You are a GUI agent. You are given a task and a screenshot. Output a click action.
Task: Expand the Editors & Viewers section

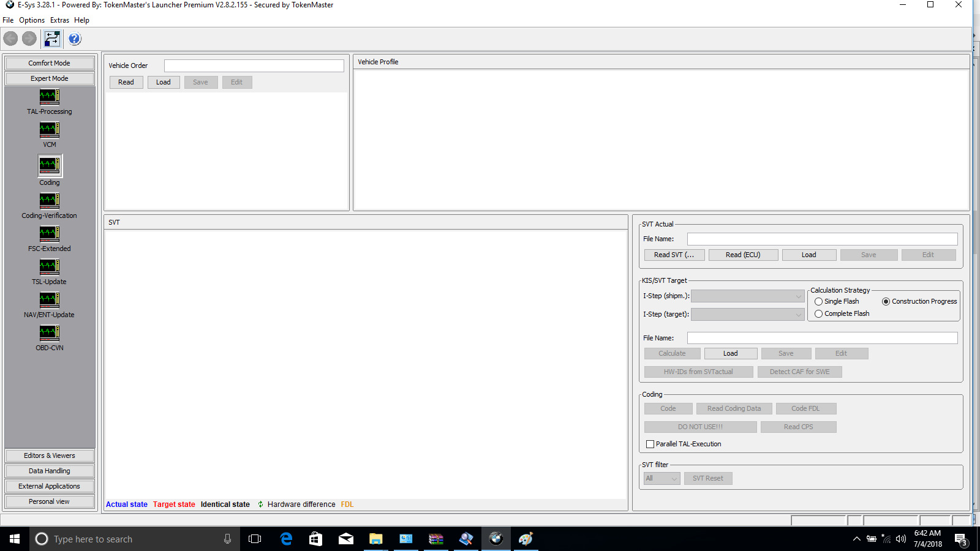50,455
